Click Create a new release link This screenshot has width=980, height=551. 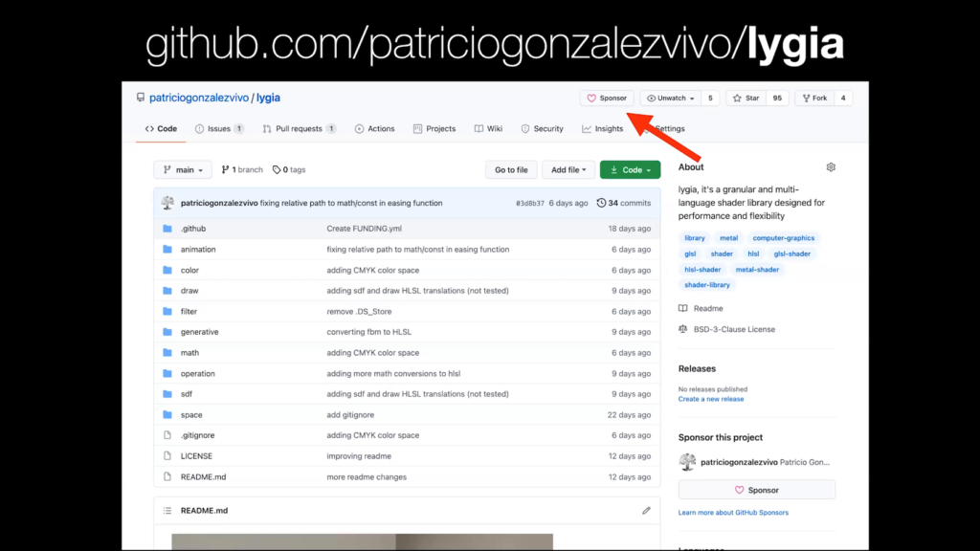click(711, 399)
